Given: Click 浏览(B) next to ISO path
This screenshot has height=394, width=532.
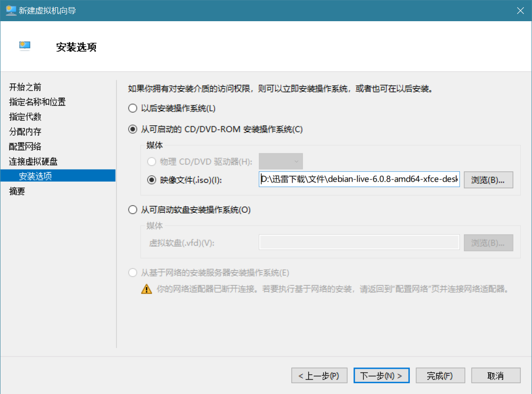Looking at the screenshot, I should point(488,180).
